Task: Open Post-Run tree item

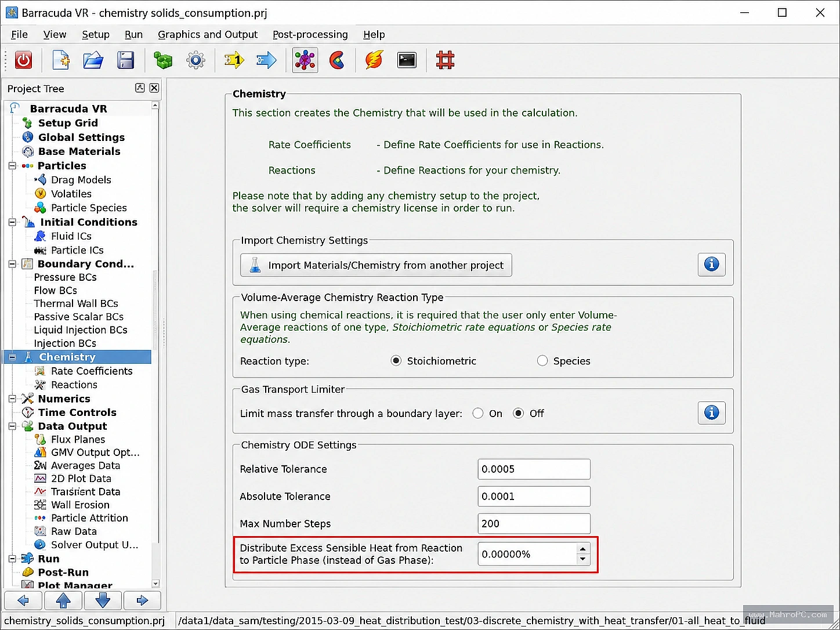Action: coord(63,573)
